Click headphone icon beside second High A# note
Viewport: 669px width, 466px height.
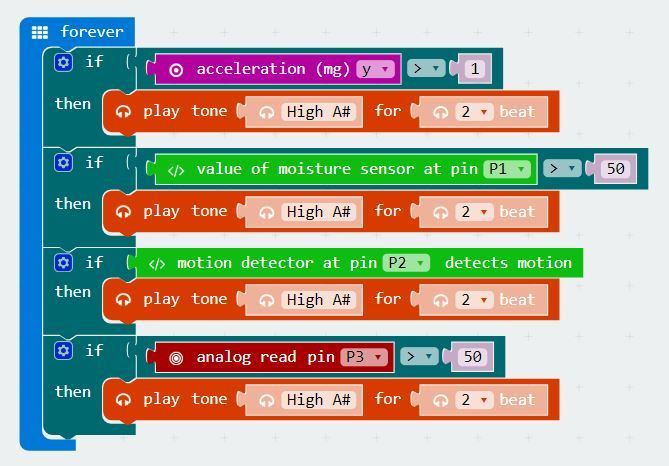[x=267, y=213]
